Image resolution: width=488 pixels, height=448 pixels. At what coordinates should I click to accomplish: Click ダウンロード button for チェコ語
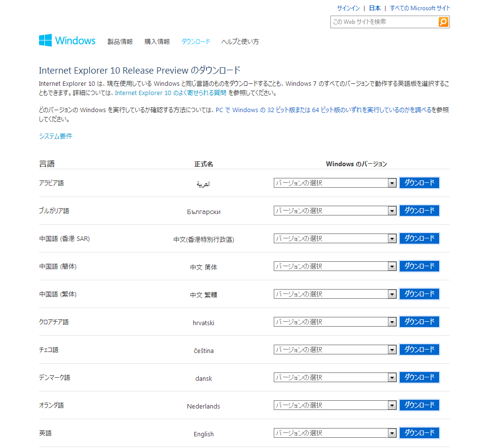tap(419, 350)
